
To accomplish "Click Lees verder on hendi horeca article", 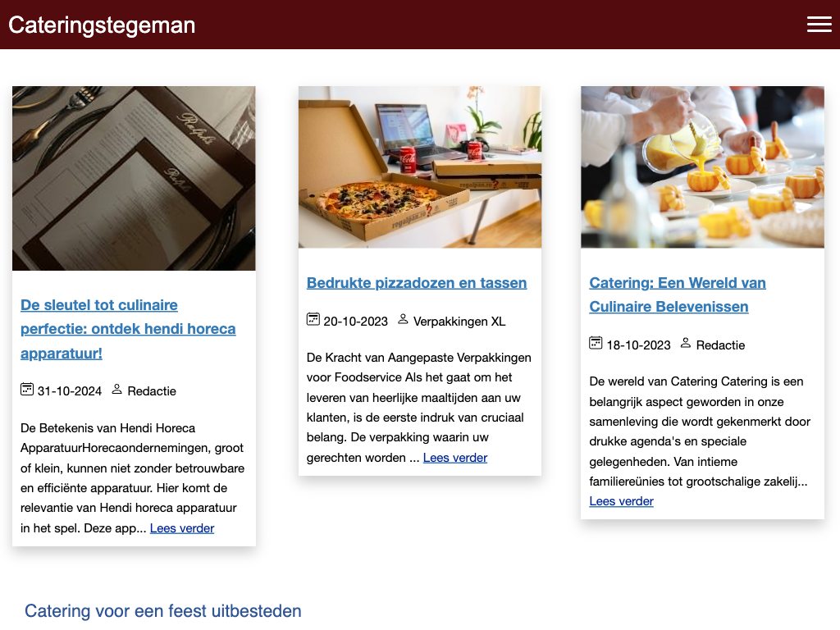I will click(182, 528).
